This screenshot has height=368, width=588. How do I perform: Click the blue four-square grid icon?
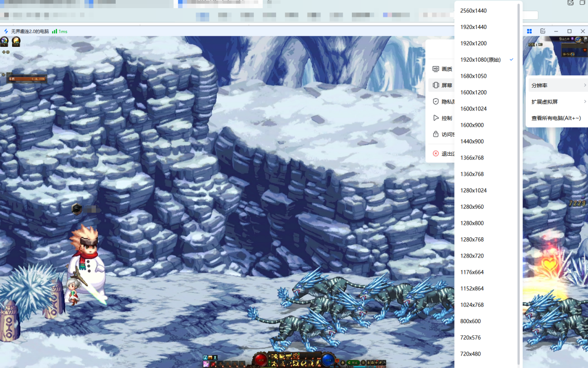529,31
